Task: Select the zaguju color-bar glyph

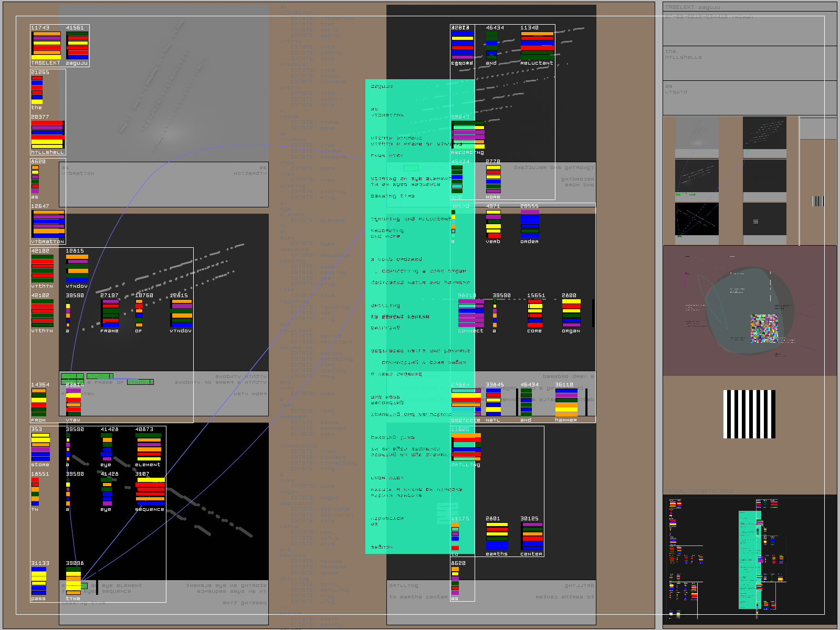Action: coord(77,45)
